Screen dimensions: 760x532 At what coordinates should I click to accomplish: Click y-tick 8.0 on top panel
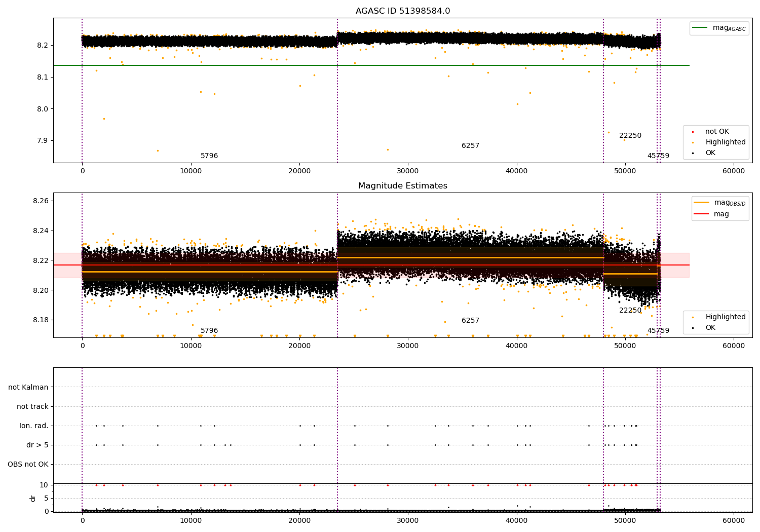coord(43,109)
